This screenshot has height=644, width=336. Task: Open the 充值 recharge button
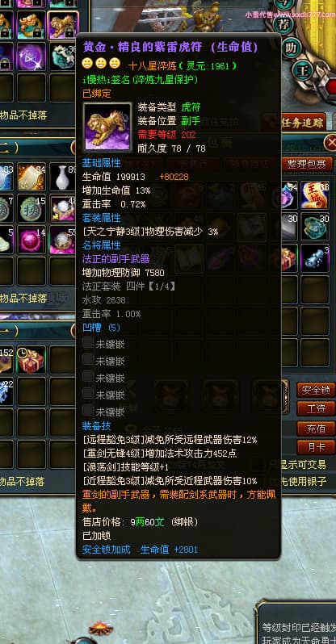(x=316, y=429)
